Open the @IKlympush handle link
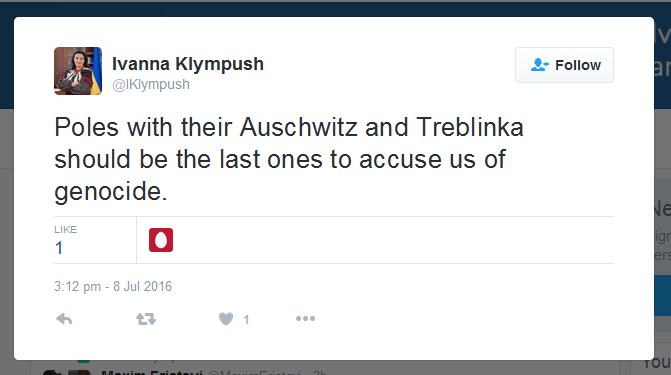Image resolution: width=671 pixels, height=375 pixels. click(x=151, y=84)
